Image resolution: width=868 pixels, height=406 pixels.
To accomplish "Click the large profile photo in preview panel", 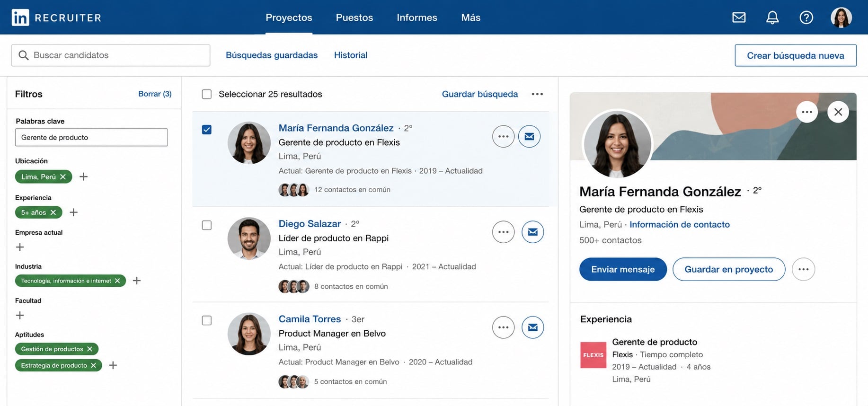I will tap(617, 144).
